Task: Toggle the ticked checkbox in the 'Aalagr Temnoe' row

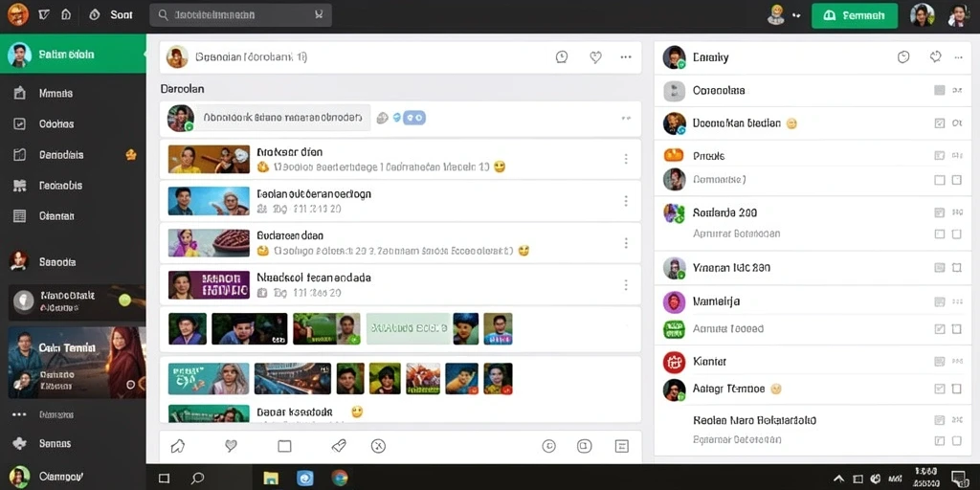Action: (x=939, y=389)
